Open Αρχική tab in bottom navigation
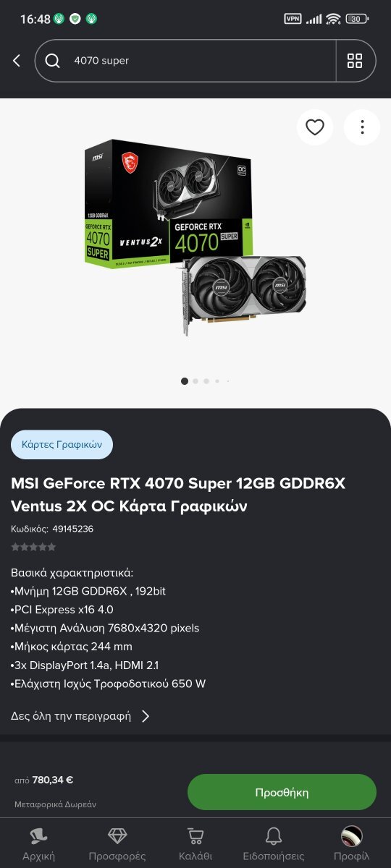 pyautogui.click(x=38, y=843)
